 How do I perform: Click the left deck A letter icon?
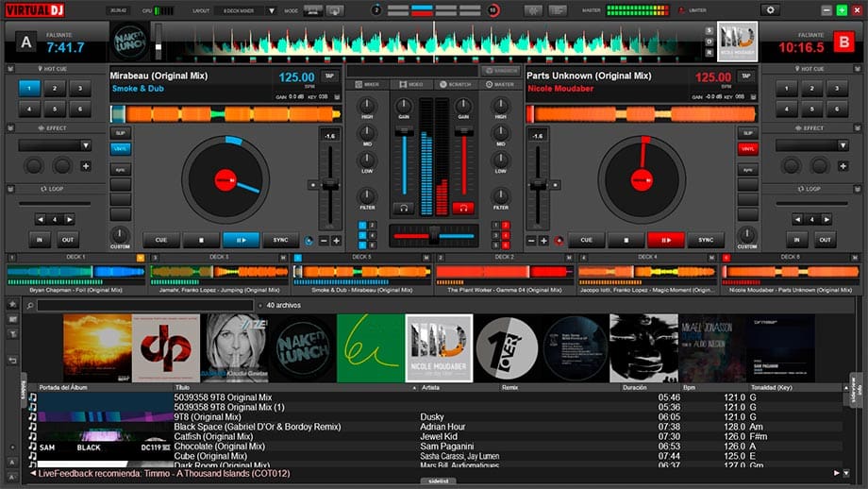tap(26, 42)
